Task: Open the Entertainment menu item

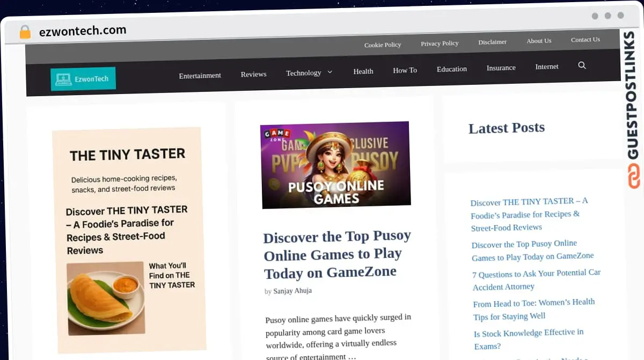Action: point(200,75)
